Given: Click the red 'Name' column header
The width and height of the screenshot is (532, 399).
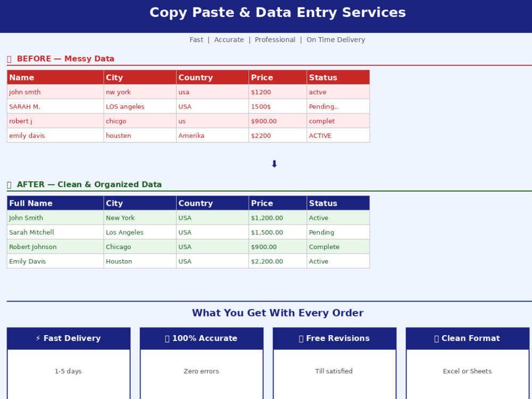Looking at the screenshot, I should tap(55, 77).
